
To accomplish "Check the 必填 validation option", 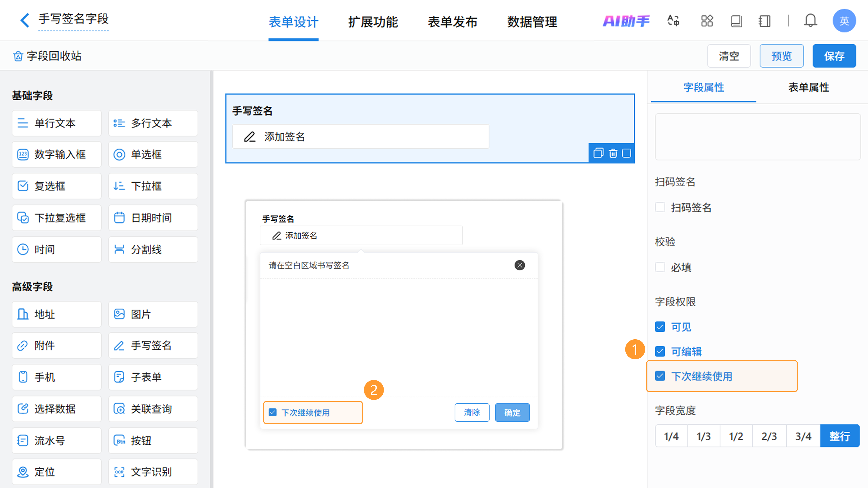I will pyautogui.click(x=660, y=267).
